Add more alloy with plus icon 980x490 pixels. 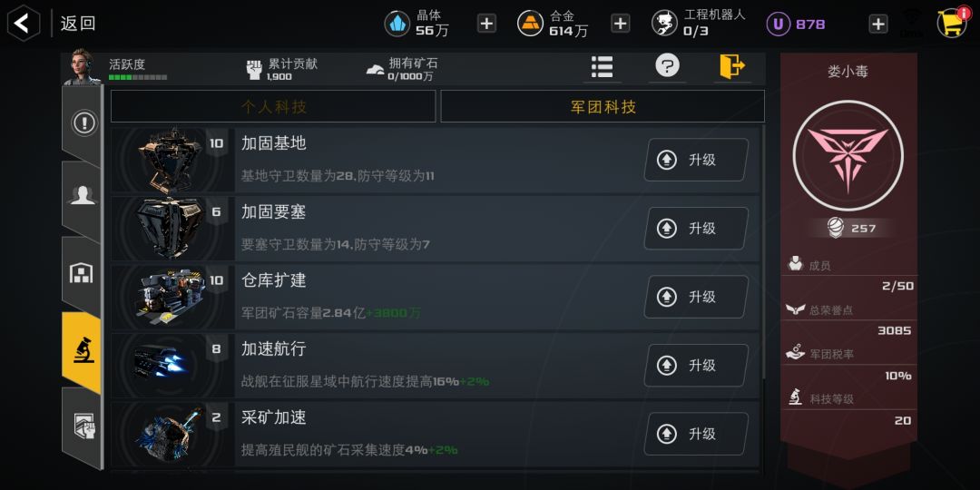click(x=620, y=24)
